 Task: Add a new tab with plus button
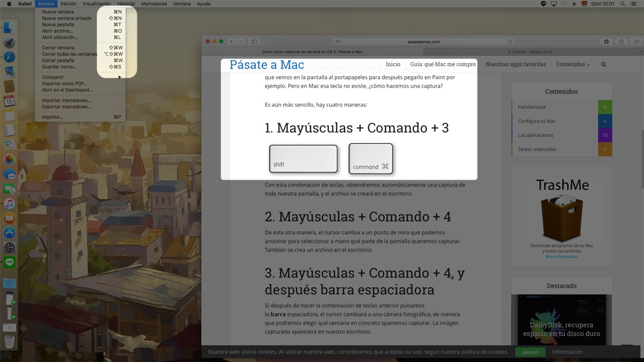[x=640, y=52]
